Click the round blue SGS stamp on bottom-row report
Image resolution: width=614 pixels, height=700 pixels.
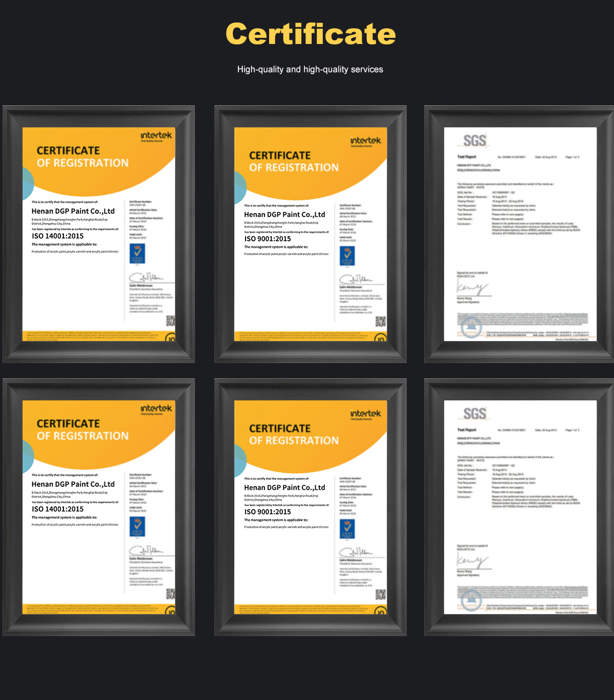pos(471,600)
